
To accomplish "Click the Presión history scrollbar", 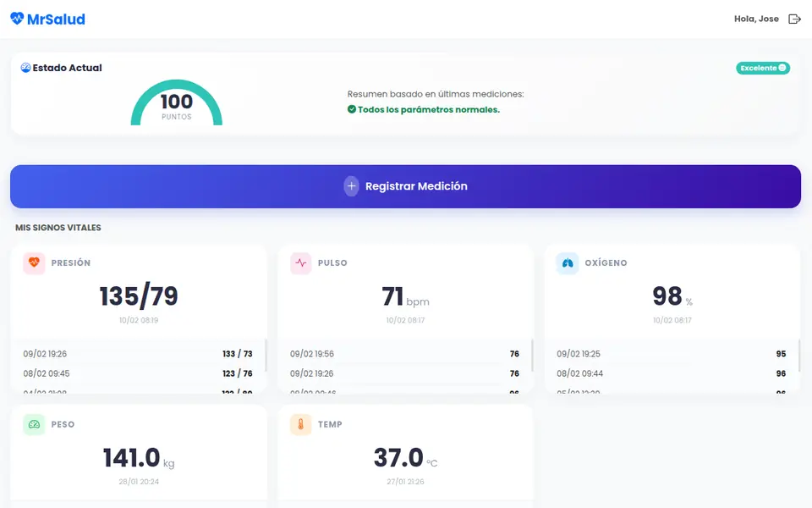I will 266,355.
